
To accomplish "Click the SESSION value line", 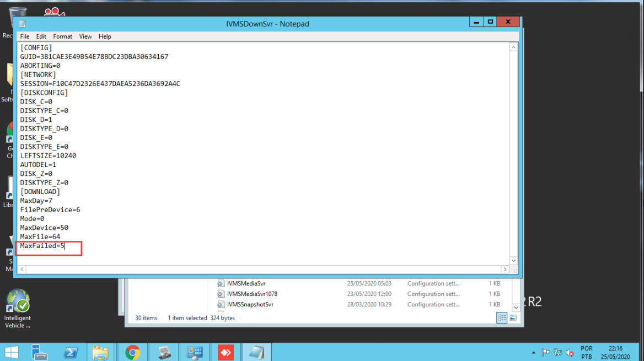I will 100,84.
